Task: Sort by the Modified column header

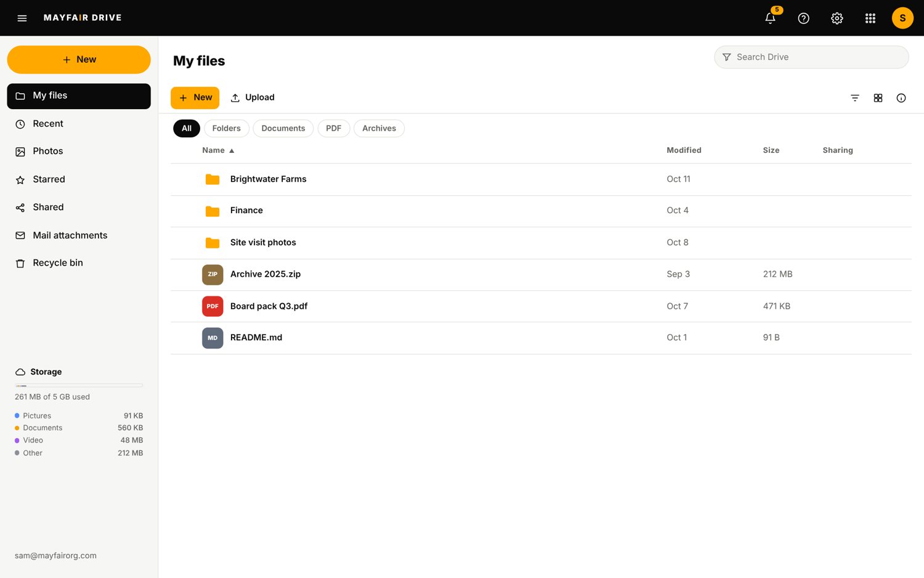Action: tap(684, 150)
